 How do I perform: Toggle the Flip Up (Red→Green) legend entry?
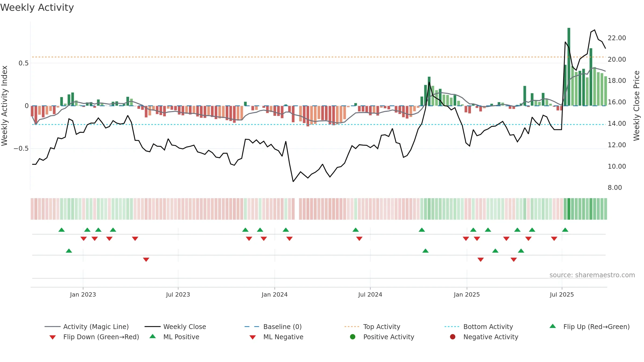point(589,327)
